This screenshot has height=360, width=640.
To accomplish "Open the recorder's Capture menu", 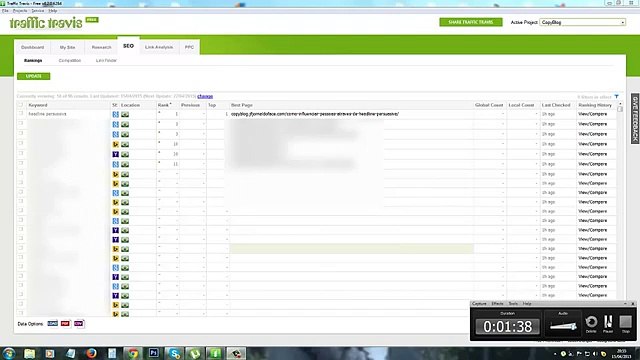I will tap(479, 304).
